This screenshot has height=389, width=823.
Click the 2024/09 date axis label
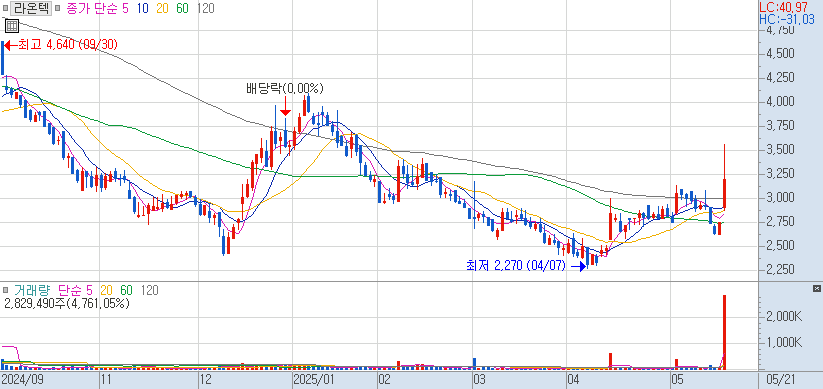point(22,379)
